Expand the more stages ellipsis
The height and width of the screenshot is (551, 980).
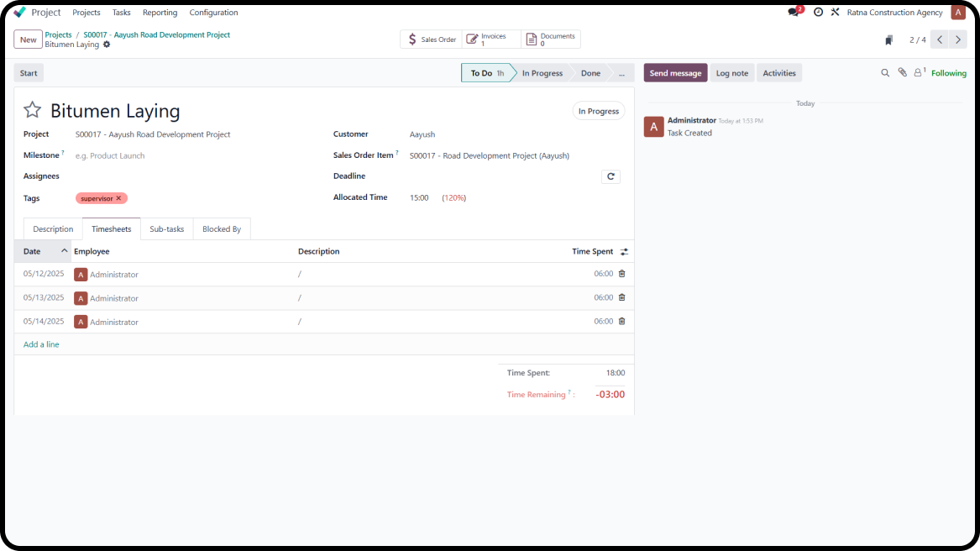pyautogui.click(x=621, y=73)
